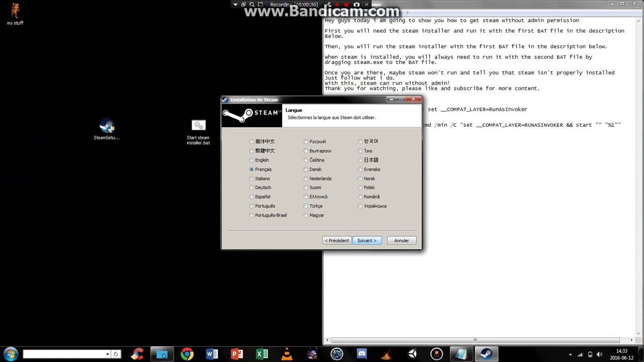Open the file explorer taskbar icon
The image size is (644, 362).
click(x=162, y=354)
